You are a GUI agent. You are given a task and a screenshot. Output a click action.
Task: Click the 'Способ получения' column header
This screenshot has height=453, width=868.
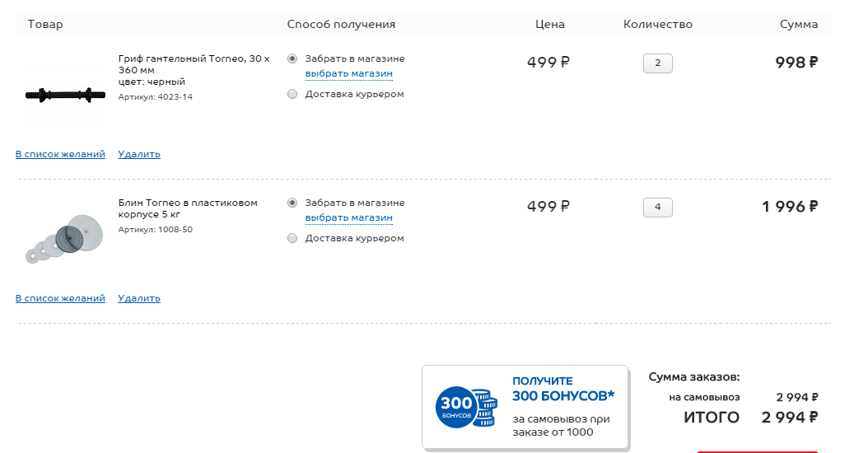tap(341, 25)
